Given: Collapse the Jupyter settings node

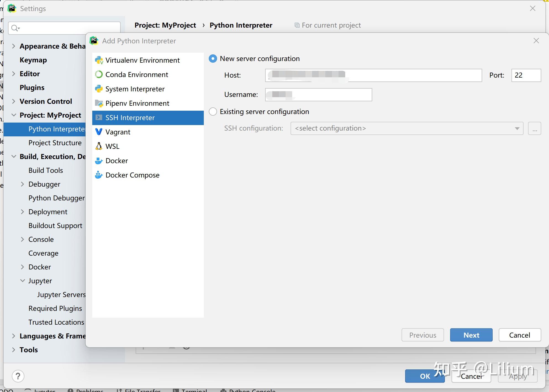Looking at the screenshot, I should [x=23, y=281].
